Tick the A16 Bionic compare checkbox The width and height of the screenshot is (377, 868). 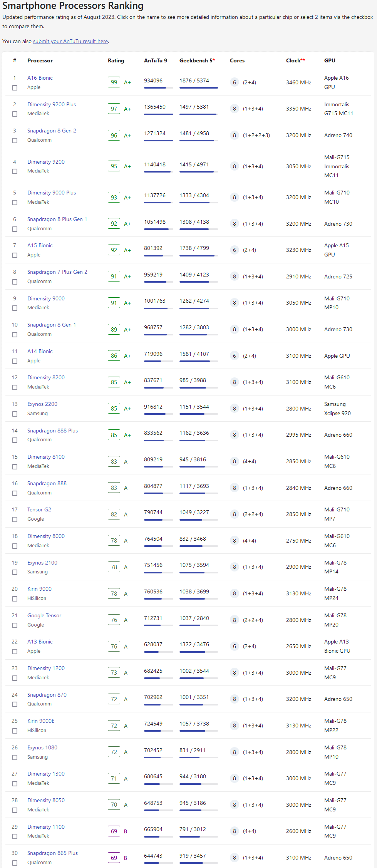click(x=15, y=88)
